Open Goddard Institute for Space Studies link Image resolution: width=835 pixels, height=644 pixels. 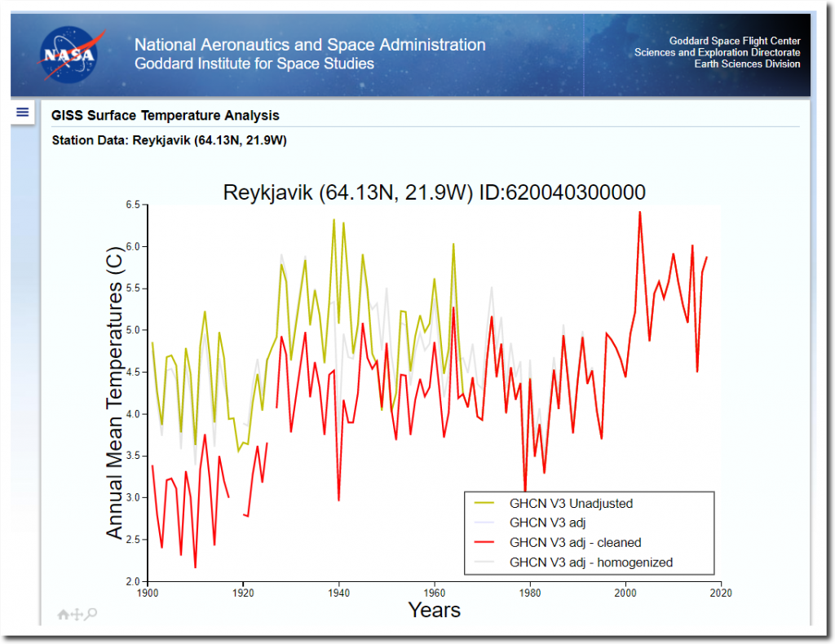254,64
